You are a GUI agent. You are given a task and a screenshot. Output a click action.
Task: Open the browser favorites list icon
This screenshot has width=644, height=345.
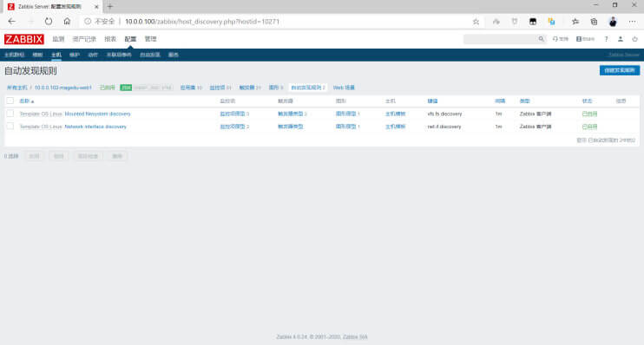coord(575,22)
